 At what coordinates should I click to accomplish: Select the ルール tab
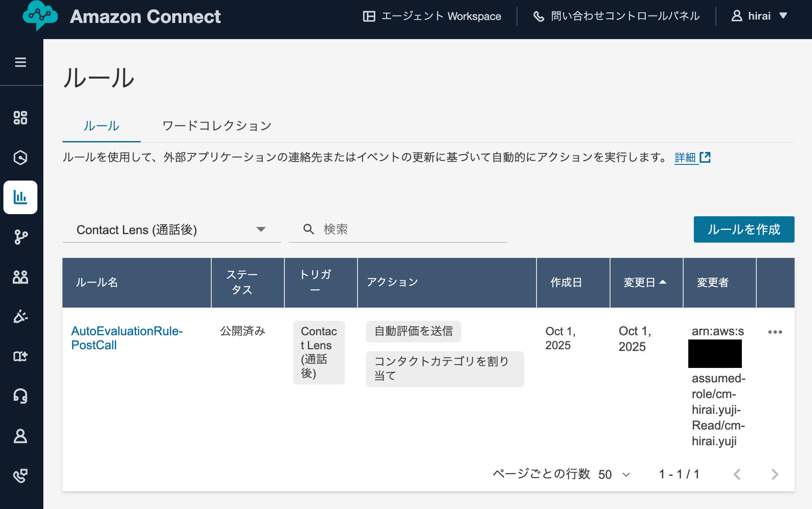[x=101, y=126]
